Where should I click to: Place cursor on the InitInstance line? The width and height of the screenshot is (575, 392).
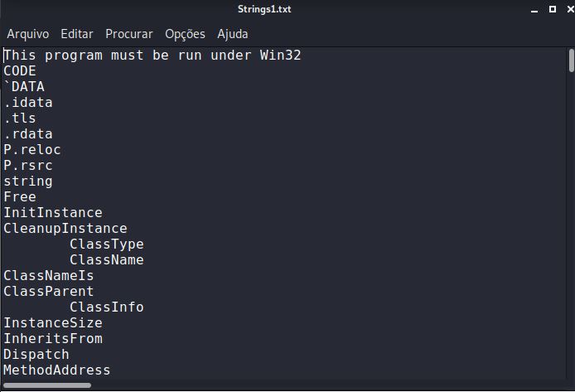53,213
